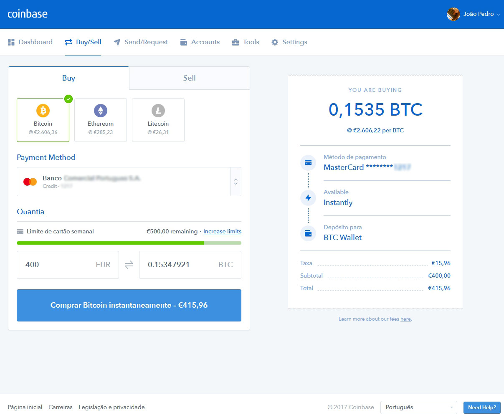The height and width of the screenshot is (420, 504).
Task: Click the Depósito para wallet icon
Action: (308, 233)
